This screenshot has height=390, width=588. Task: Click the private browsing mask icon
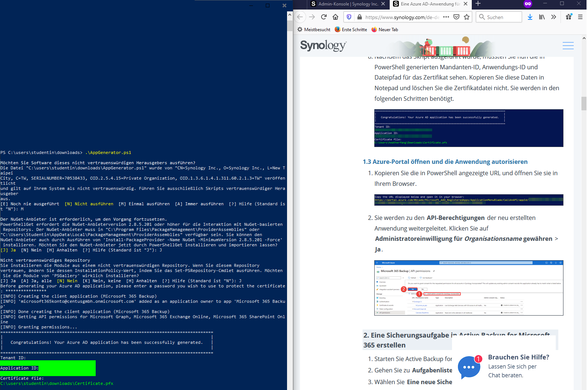coord(528,4)
